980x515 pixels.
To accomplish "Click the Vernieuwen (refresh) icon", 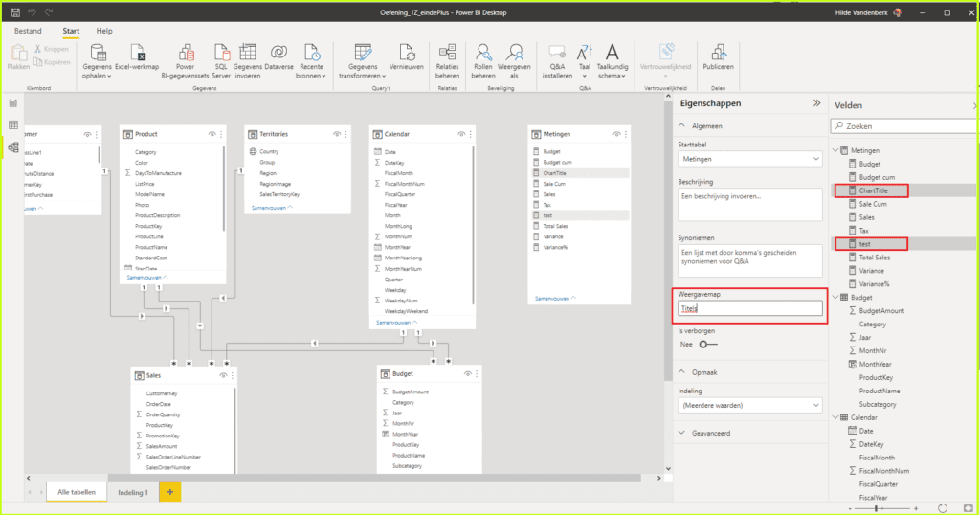I will click(x=406, y=56).
